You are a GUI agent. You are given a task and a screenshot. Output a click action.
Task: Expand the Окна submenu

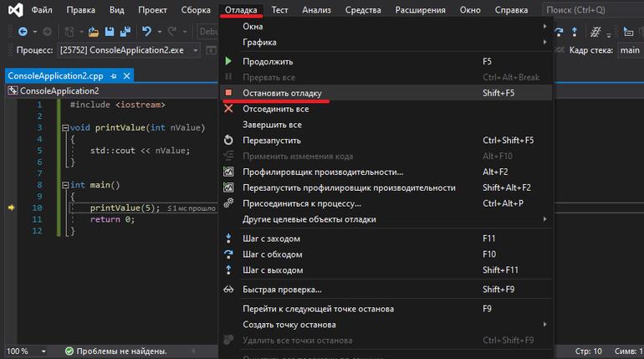coord(386,26)
